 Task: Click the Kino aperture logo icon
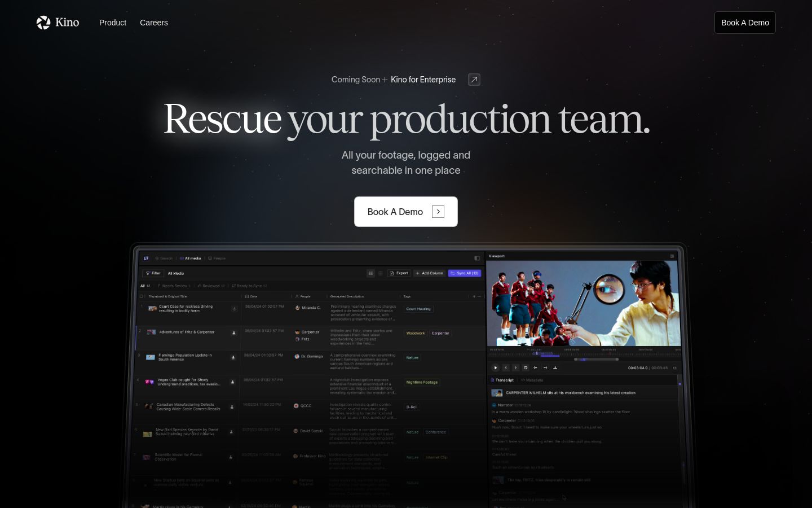coord(43,23)
